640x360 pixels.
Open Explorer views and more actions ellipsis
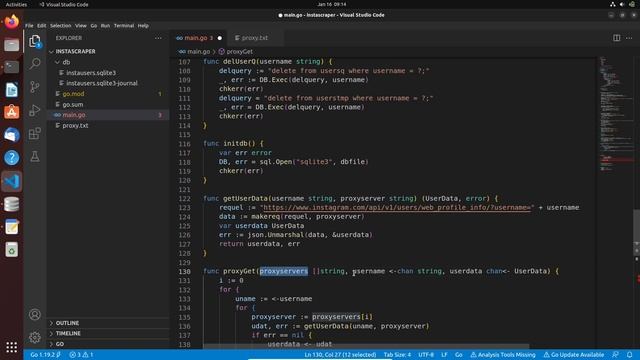click(158, 38)
